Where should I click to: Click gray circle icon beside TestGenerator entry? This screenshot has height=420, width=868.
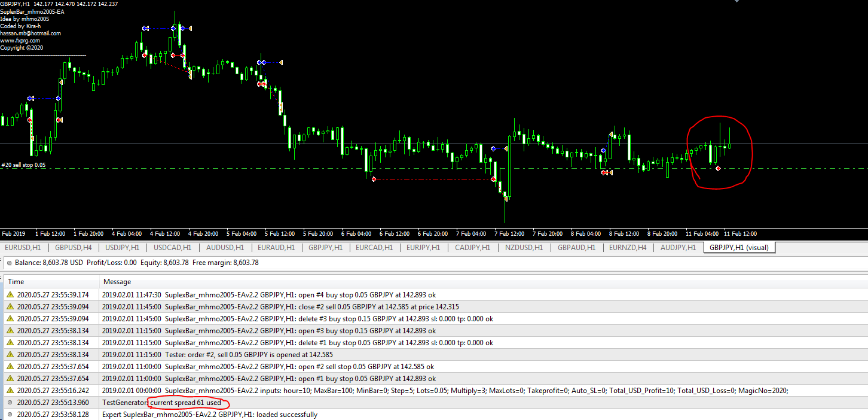pyautogui.click(x=10, y=403)
